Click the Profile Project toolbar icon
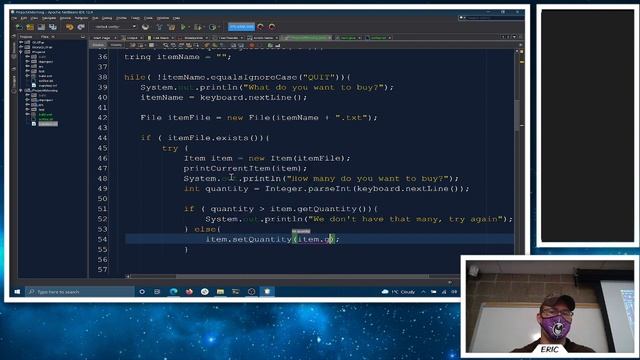640x360 pixels. click(x=212, y=27)
